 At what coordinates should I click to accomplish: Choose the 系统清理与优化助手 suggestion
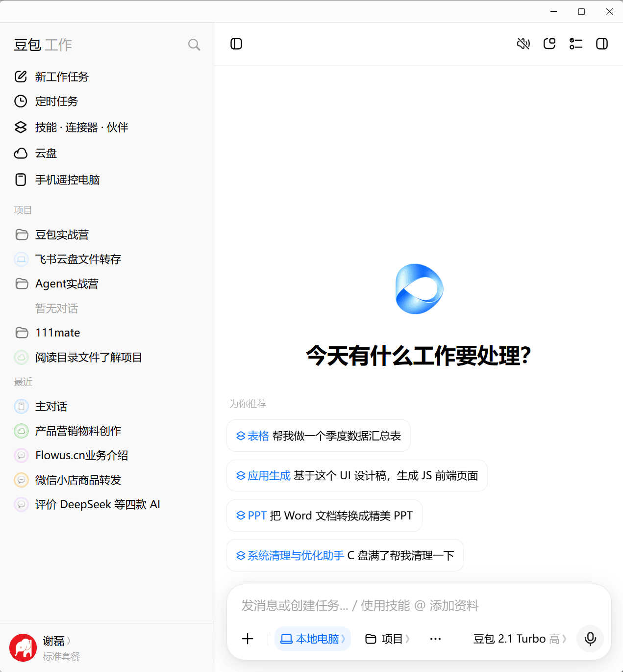coord(345,555)
